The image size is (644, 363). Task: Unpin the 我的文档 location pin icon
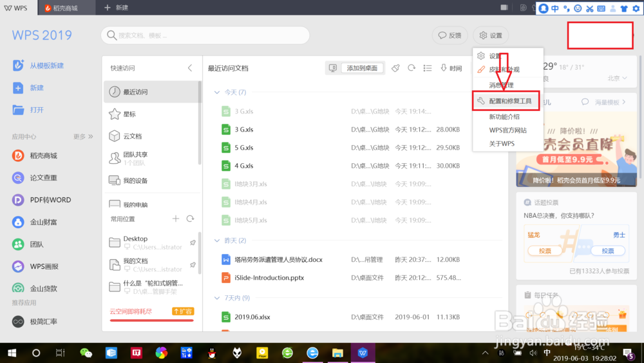click(193, 265)
